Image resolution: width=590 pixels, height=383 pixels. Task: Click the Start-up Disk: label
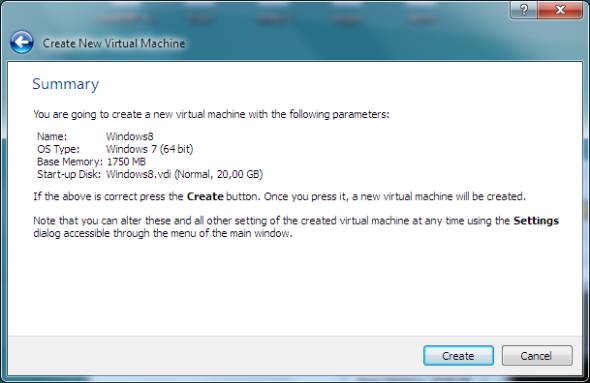(x=69, y=174)
